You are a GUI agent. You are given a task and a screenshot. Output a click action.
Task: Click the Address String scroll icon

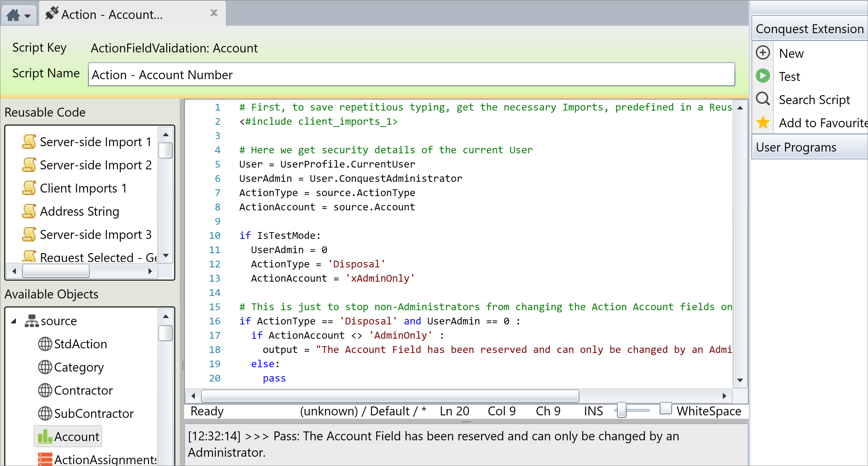click(29, 211)
